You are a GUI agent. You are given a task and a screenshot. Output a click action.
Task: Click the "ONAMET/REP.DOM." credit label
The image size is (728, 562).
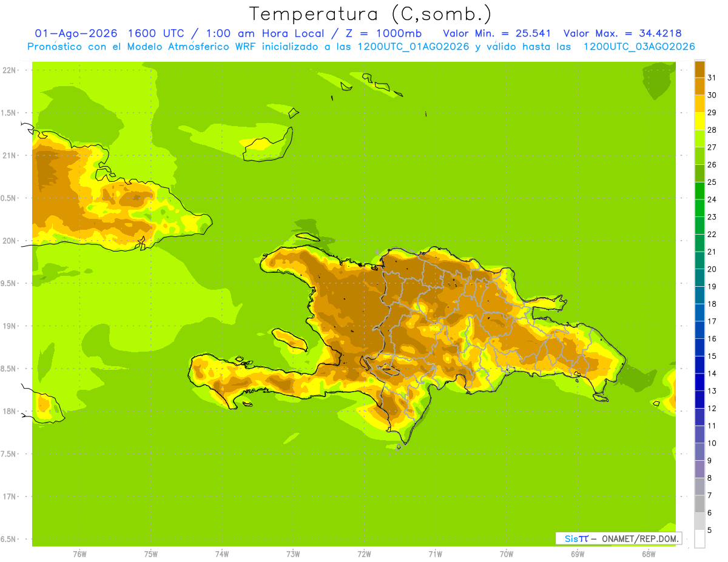641,538
